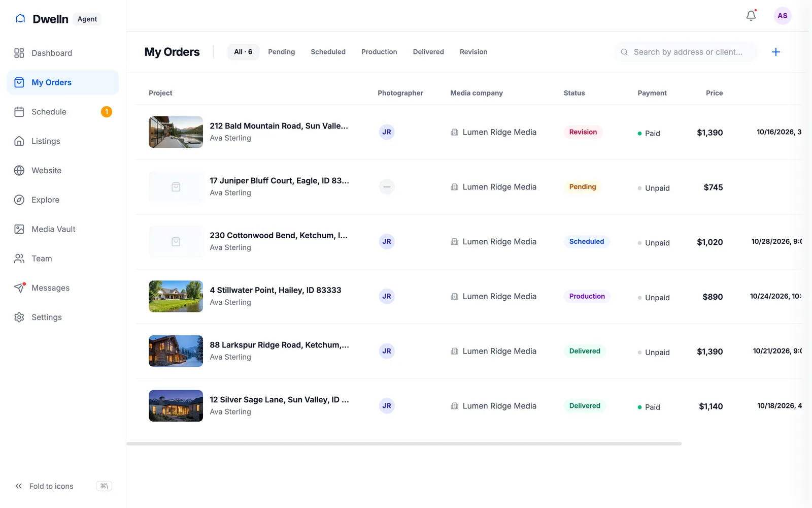Click the Dwelln home logo icon
This screenshot has width=812, height=508.
click(20, 19)
